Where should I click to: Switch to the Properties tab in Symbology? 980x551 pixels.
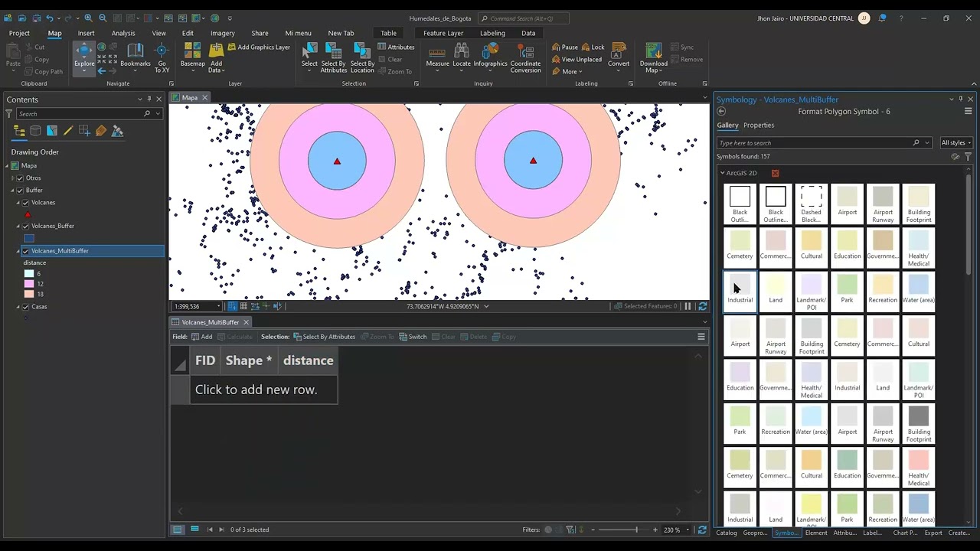click(x=759, y=125)
